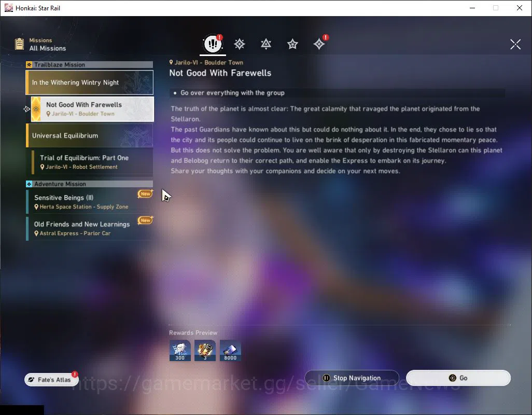Click the 'Rewards Preview' label
The width and height of the screenshot is (532, 415).
[193, 333]
